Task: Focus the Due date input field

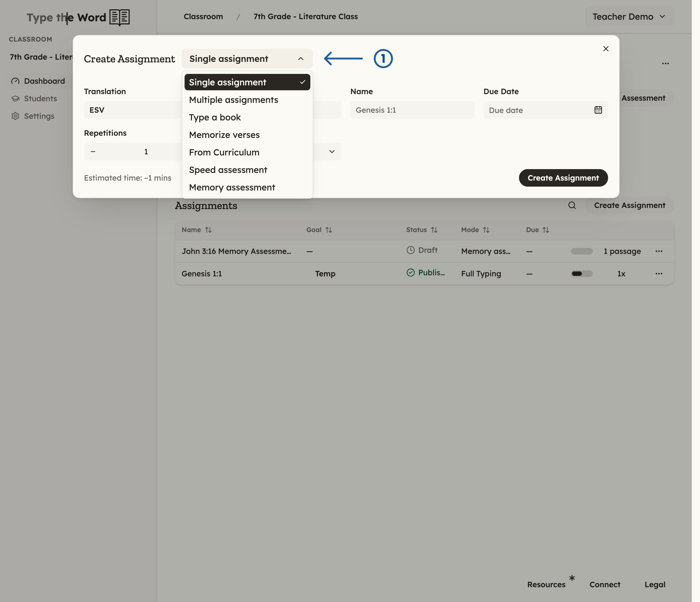Action: tap(545, 110)
